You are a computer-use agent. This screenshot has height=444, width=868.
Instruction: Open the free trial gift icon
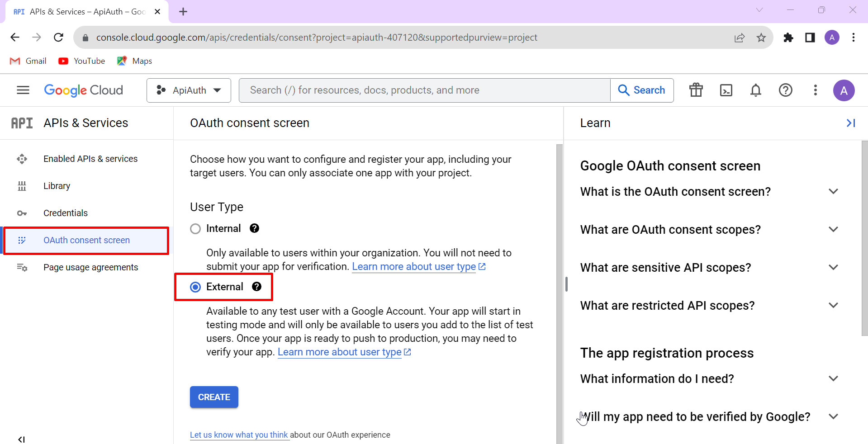click(x=696, y=90)
